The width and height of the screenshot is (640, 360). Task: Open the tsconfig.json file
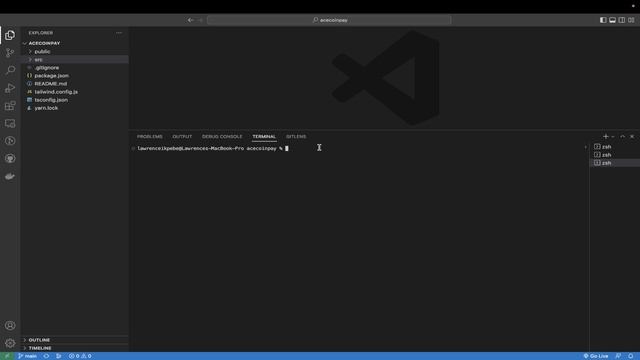[x=75, y=100]
